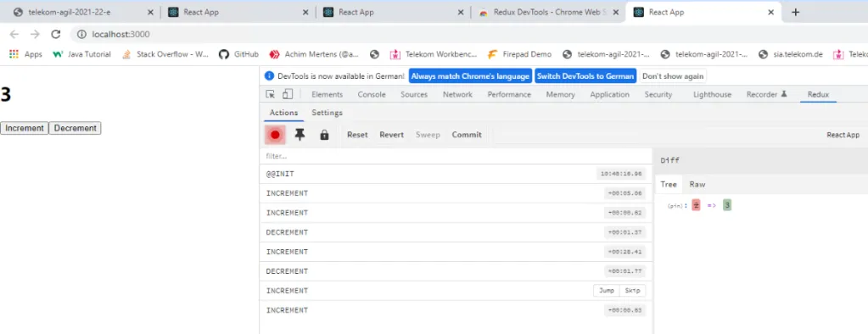The image size is (868, 334).
Task: Close the telekom-agil-2021-22 browser tab
Action: 150,12
